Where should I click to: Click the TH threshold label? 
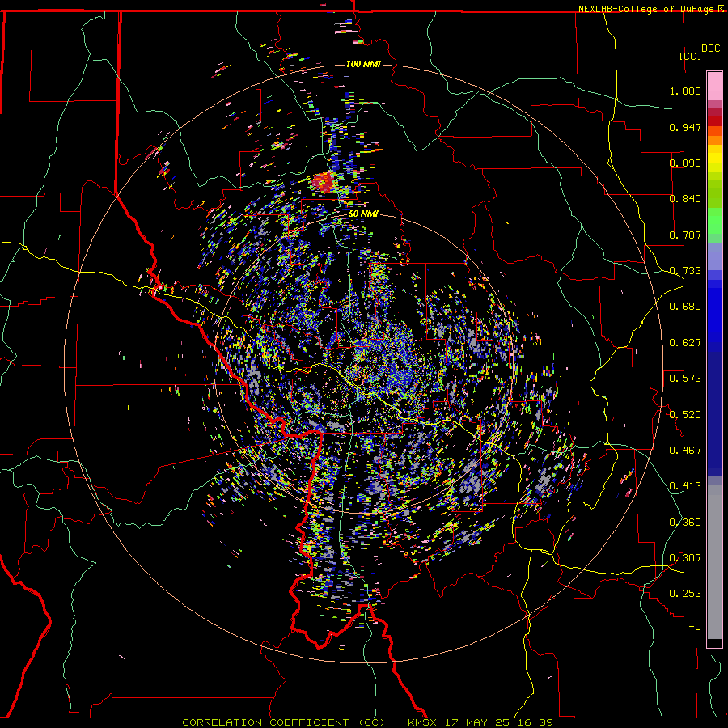695,630
